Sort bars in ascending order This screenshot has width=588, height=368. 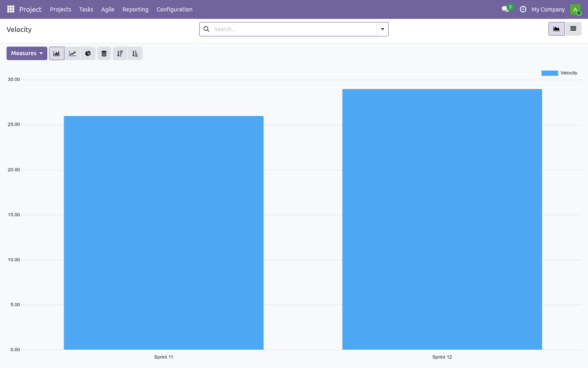click(135, 54)
